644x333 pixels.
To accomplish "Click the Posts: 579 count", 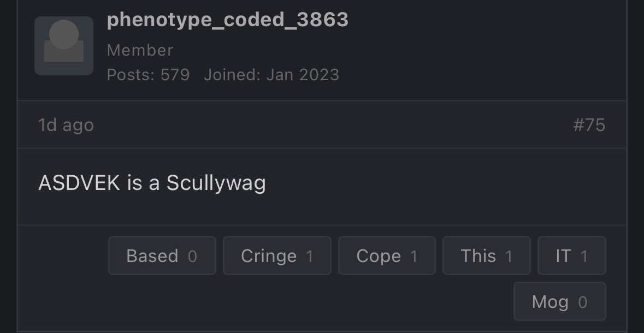I will [x=148, y=75].
